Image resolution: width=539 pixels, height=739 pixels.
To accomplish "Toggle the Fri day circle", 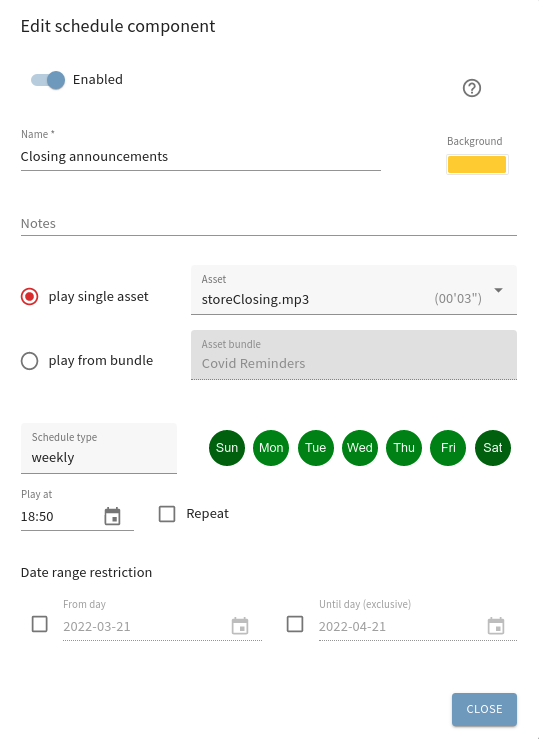I will coord(448,448).
